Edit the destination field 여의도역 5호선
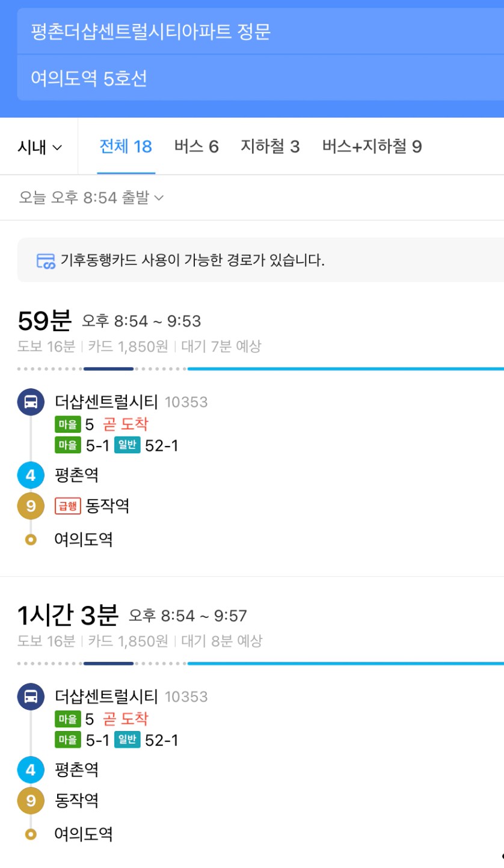This screenshot has width=504, height=868. (x=260, y=78)
